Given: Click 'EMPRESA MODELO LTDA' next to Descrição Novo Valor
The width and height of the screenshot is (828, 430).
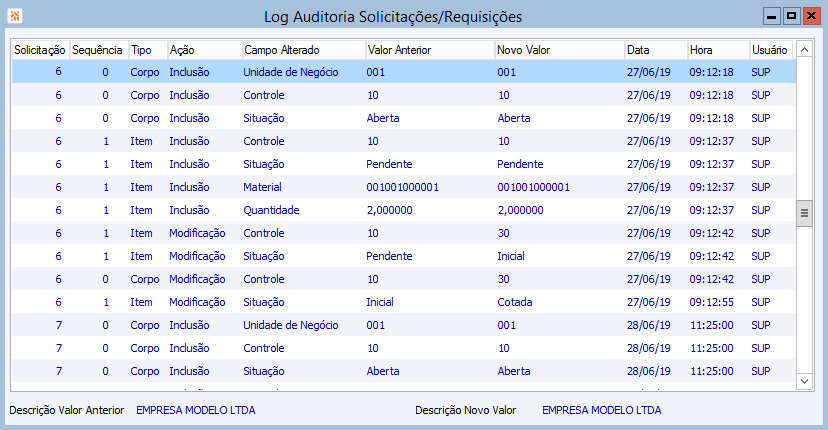Looking at the screenshot, I should (x=601, y=410).
